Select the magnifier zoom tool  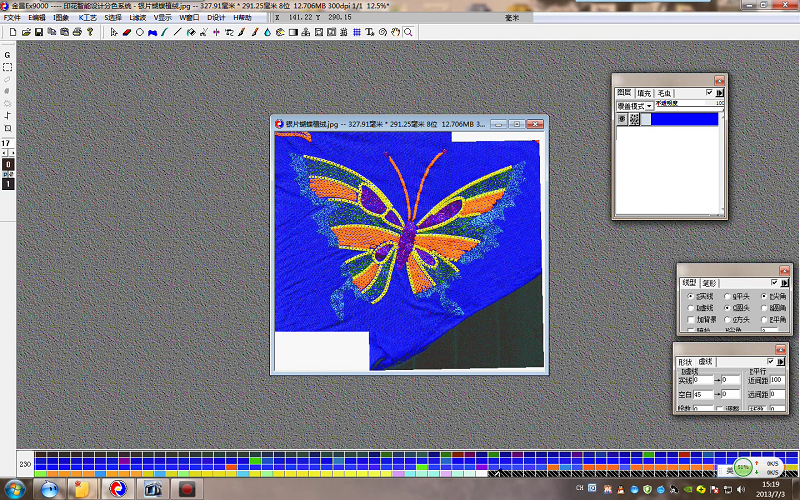pos(408,32)
